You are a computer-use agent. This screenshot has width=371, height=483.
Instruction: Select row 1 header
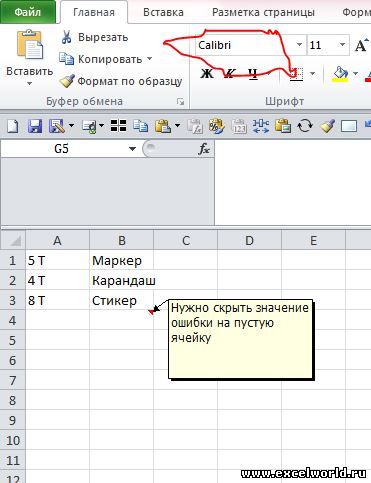13,260
